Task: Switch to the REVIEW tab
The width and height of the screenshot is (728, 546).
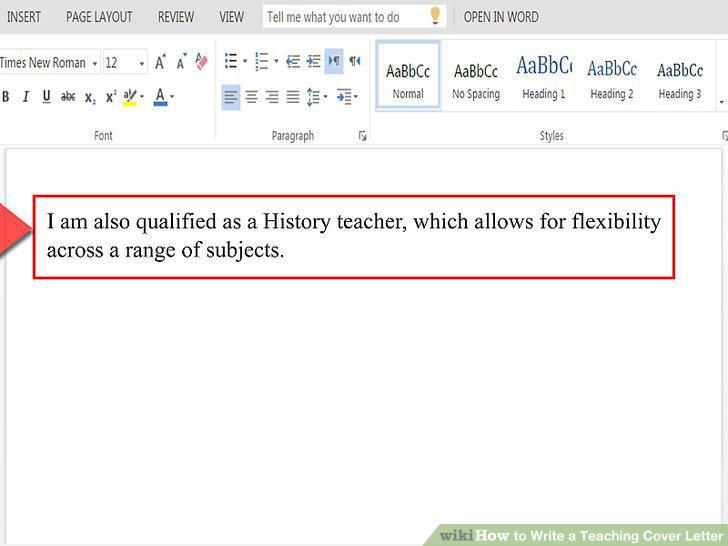Action: click(176, 17)
